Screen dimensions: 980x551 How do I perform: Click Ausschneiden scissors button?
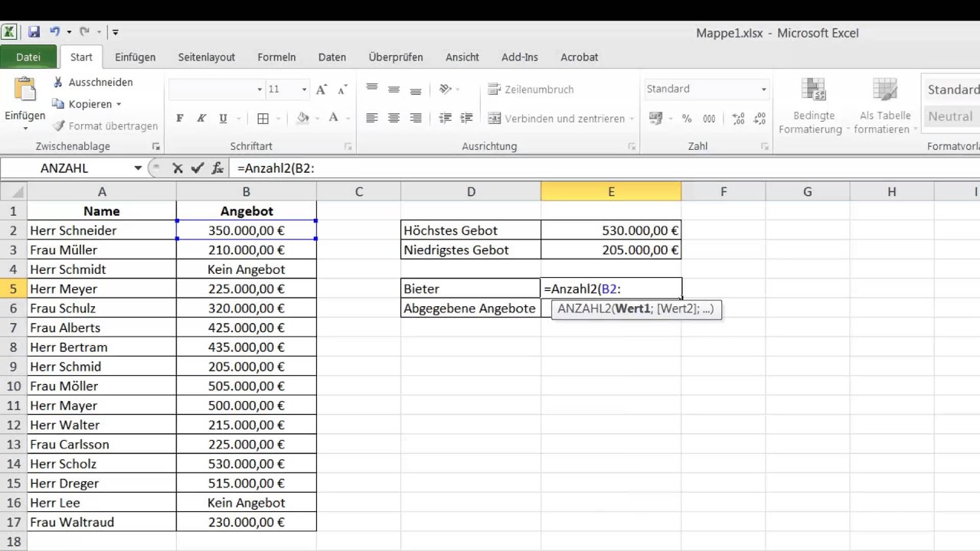coord(93,82)
